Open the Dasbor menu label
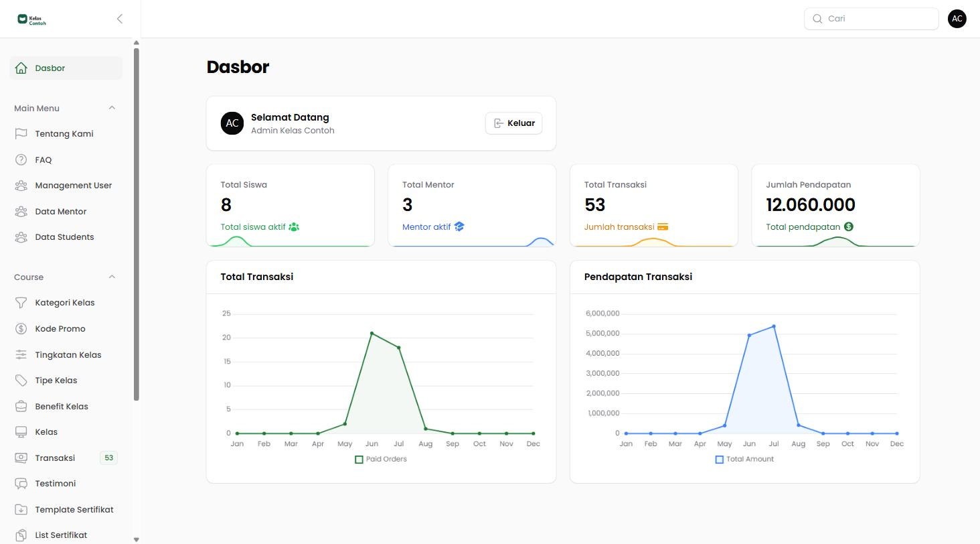This screenshot has width=980, height=544. coord(50,68)
